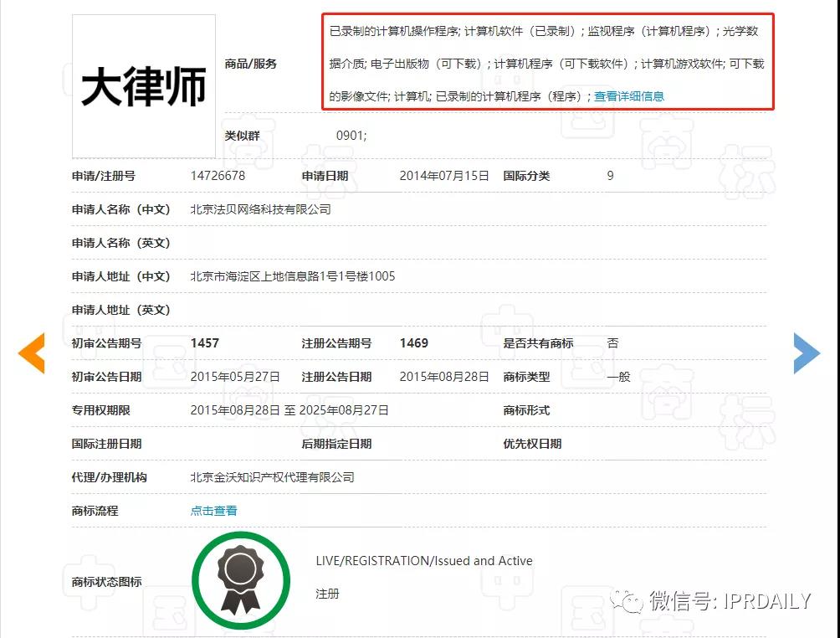Select preliminary announcement number 1457
Image resolution: width=840 pixels, height=638 pixels.
[205, 343]
